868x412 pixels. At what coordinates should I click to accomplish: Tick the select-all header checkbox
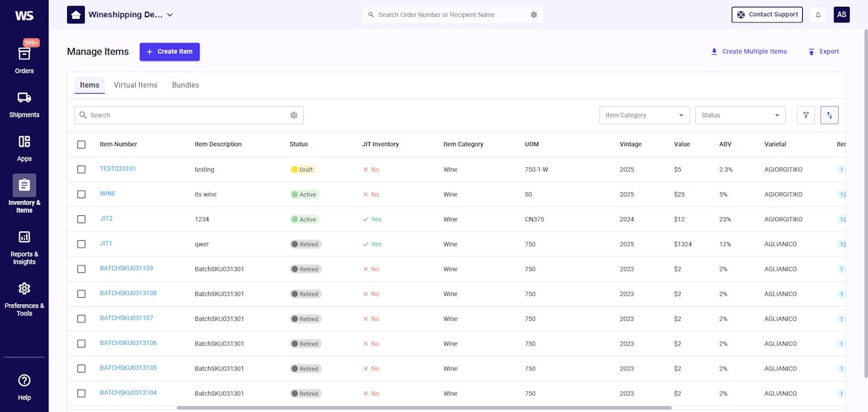[81, 145]
